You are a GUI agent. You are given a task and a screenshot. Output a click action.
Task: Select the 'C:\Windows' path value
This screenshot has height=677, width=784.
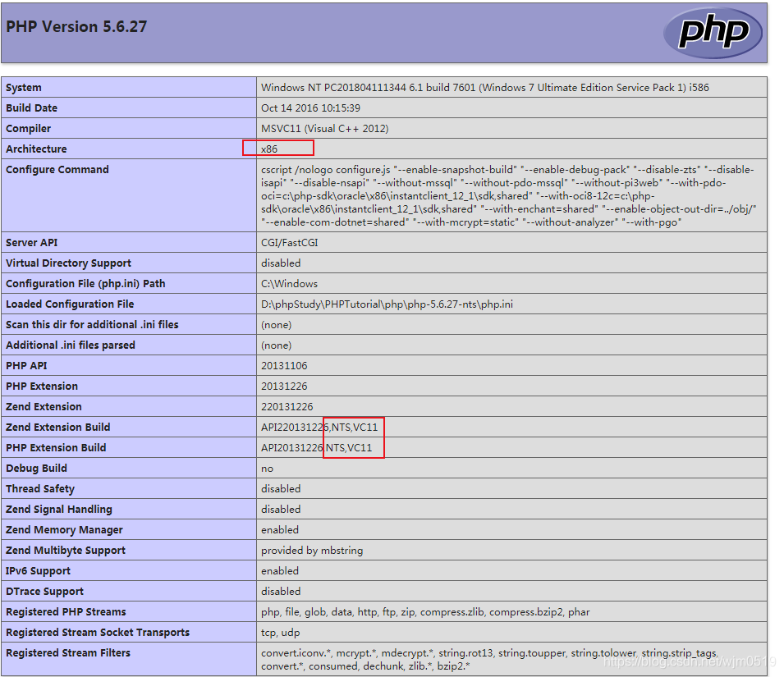(x=289, y=283)
